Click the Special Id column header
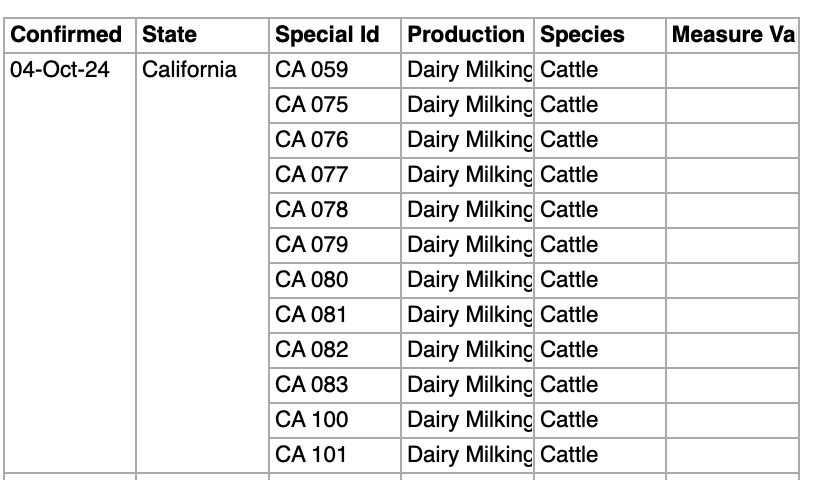 click(327, 35)
